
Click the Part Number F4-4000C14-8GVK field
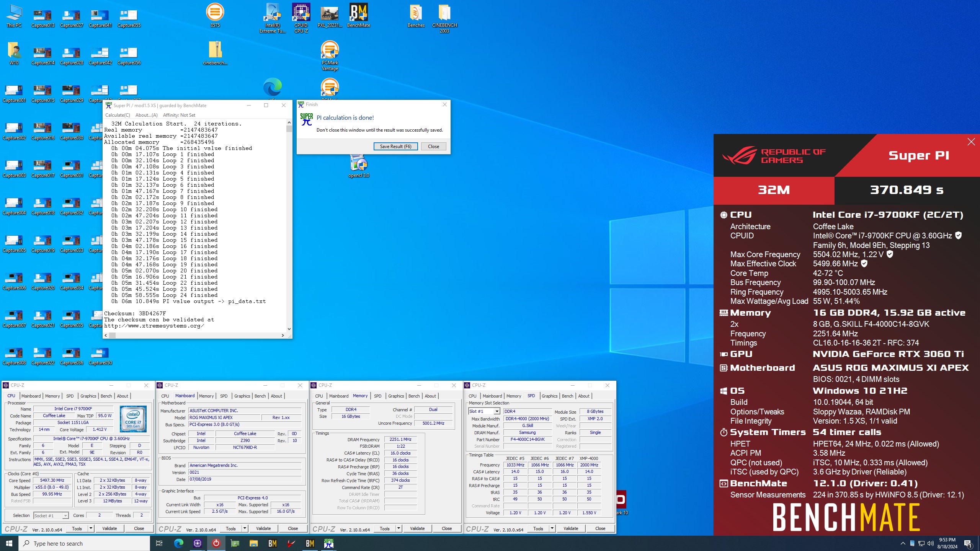tap(527, 440)
